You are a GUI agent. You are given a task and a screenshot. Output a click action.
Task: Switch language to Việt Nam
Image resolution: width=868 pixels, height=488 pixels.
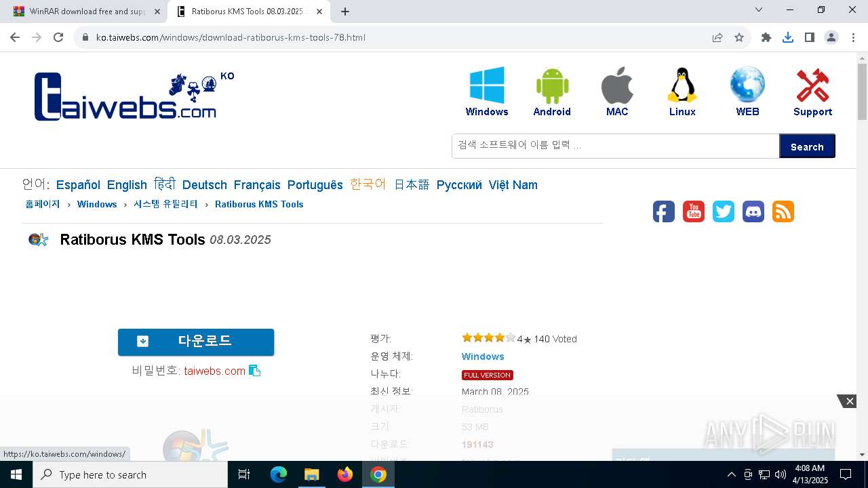(513, 185)
